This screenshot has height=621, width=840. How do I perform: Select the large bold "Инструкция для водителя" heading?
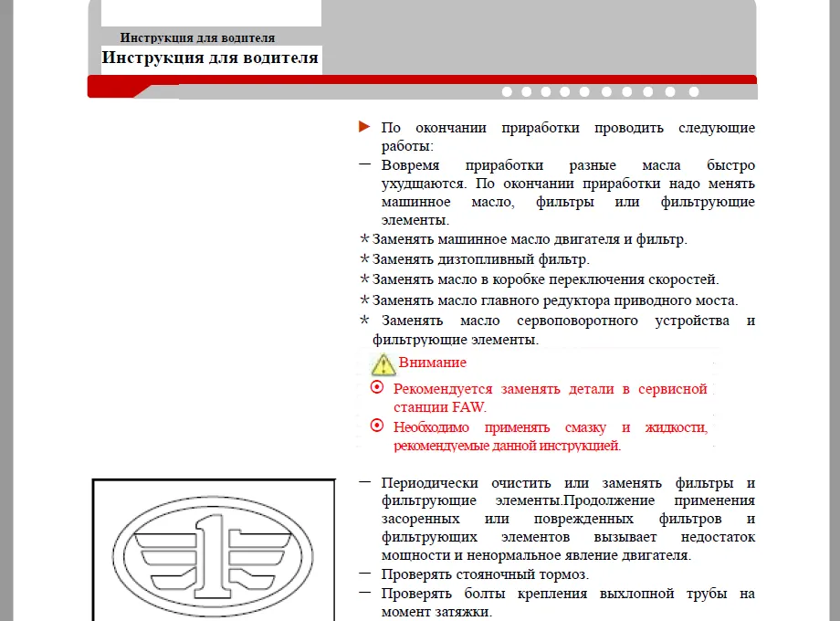coord(210,58)
